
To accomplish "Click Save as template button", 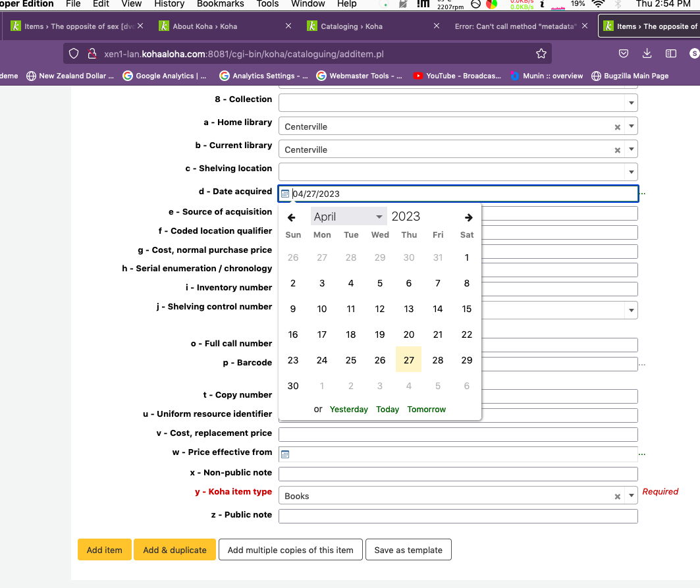I will pos(408,550).
